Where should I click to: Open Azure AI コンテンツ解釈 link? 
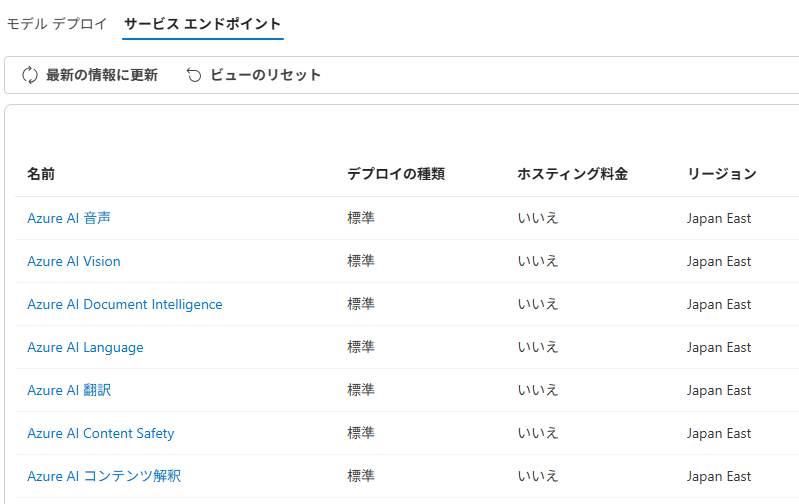(104, 476)
